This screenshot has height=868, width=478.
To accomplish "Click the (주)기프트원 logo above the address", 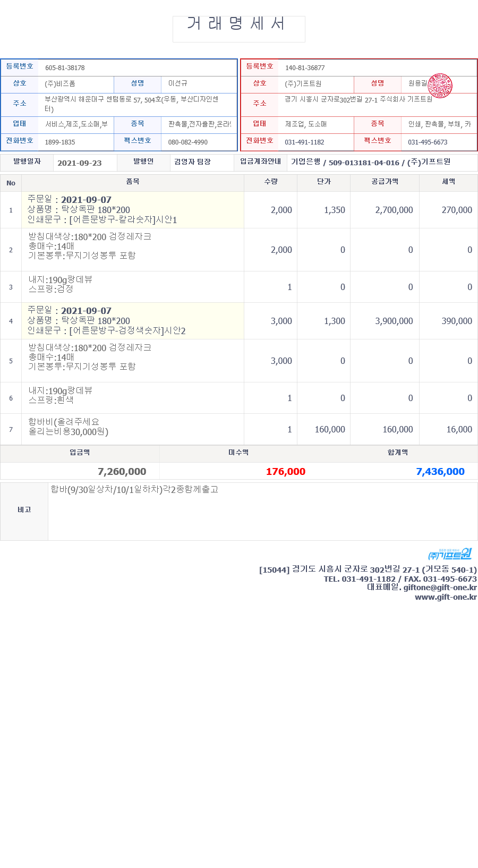I will [450, 554].
